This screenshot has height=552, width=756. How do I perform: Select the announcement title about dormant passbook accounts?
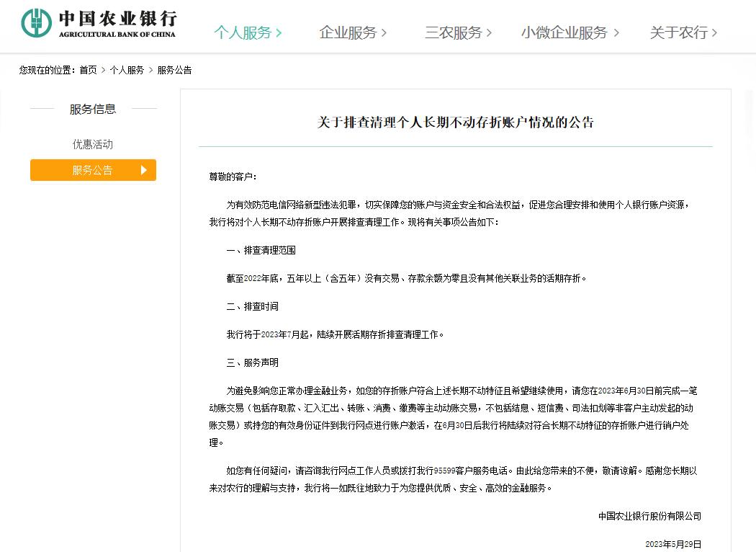coord(454,120)
